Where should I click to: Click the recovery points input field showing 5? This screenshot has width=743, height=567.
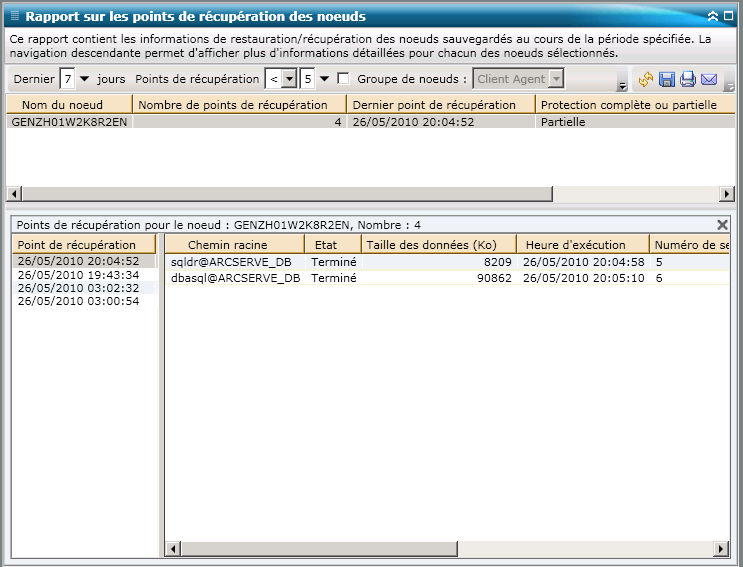(x=308, y=79)
